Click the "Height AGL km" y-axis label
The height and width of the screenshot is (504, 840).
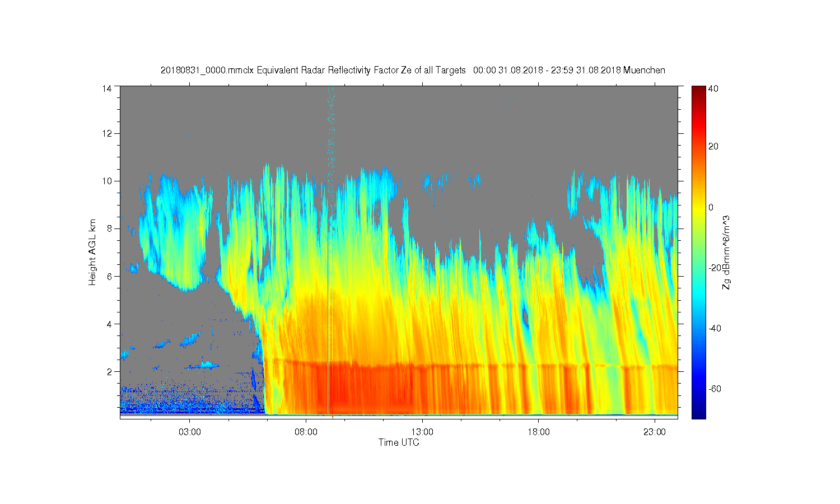[x=92, y=252]
